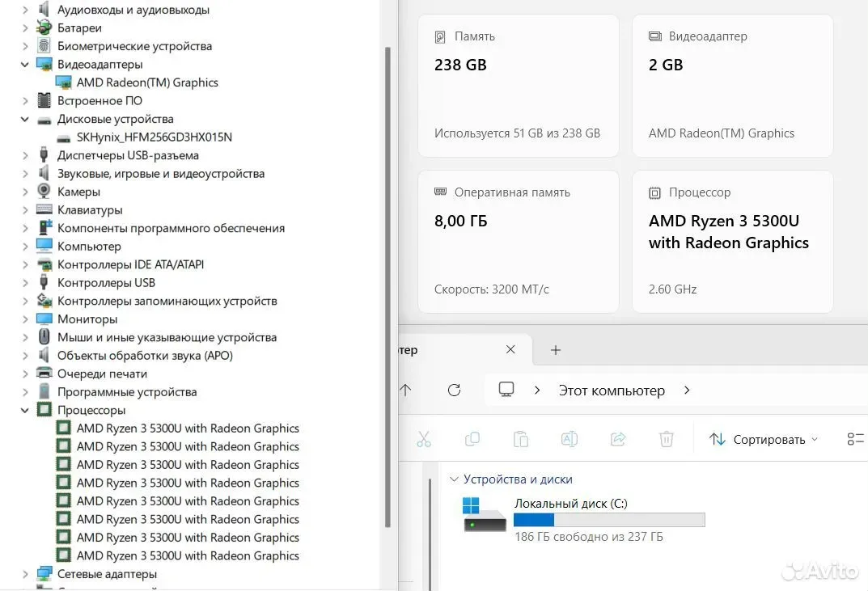The height and width of the screenshot is (591, 868).
Task: Click the Rename icon in Explorer toolbar
Action: coord(569,439)
